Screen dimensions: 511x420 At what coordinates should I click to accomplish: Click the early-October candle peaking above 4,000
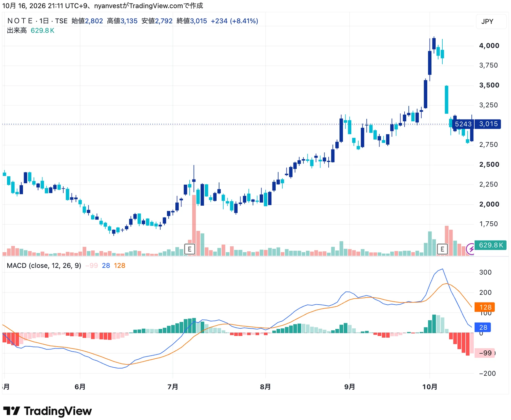[x=434, y=43]
